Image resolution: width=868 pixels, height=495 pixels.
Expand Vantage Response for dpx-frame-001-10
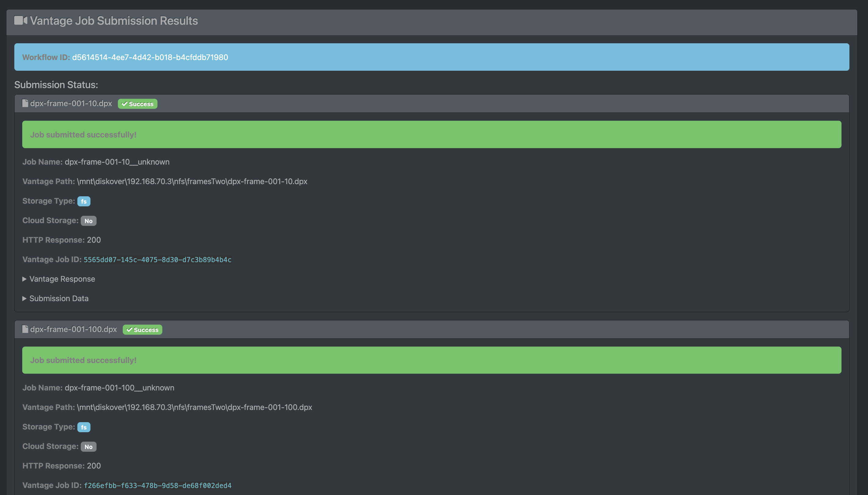59,279
